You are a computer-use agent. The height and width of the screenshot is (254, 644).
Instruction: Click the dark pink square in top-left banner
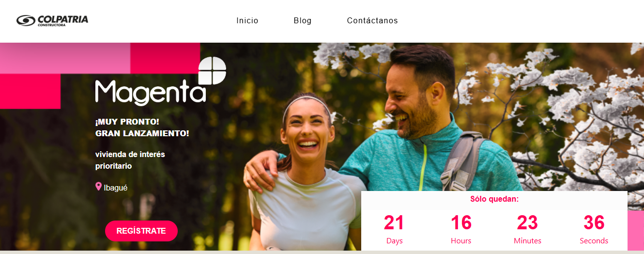tap(165, 58)
